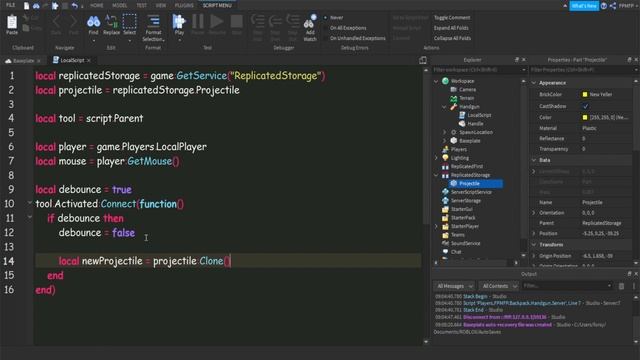Screen dimensions: 640x360
Task: Click the split editor icon above code
Action: point(423,60)
